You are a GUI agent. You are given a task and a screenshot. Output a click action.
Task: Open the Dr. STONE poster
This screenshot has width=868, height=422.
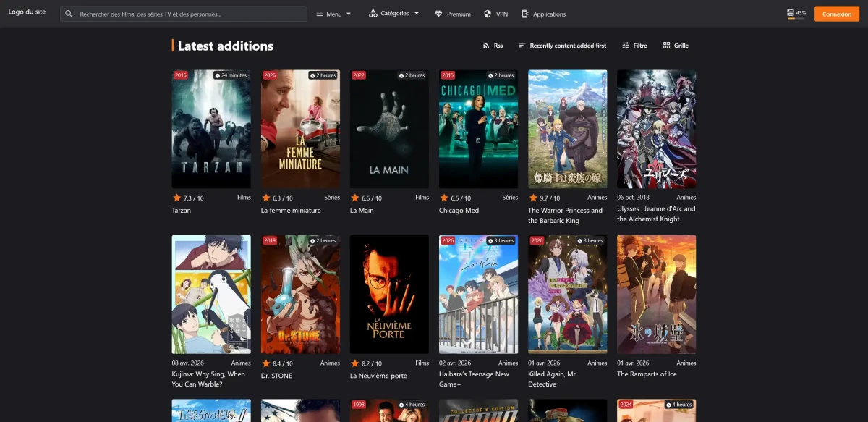tap(300, 295)
